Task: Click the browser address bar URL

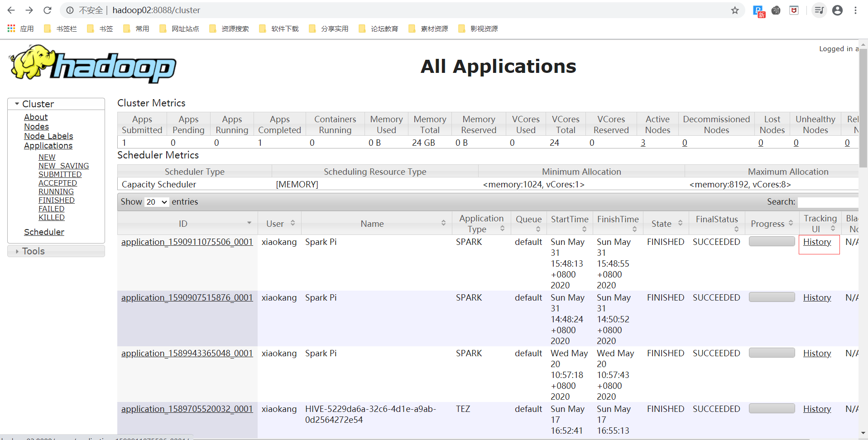Action: tap(156, 10)
